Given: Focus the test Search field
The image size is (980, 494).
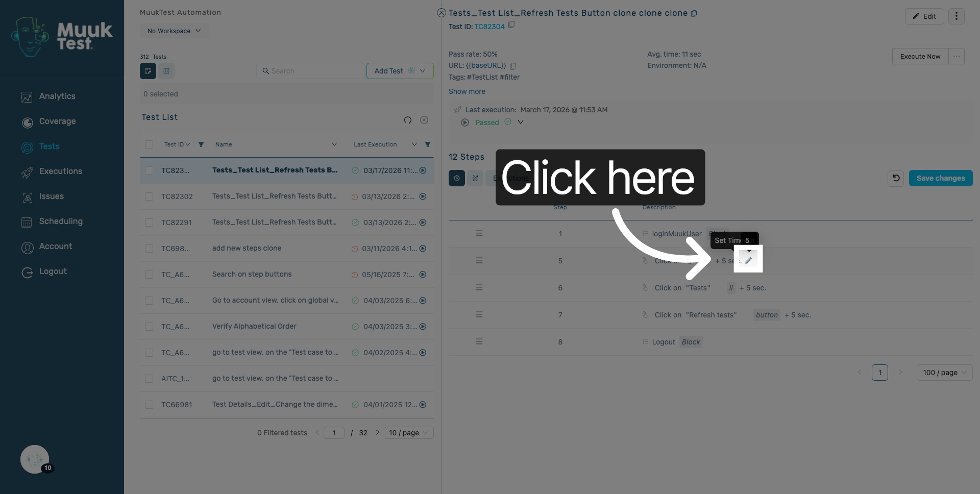Looking at the screenshot, I should tap(310, 71).
